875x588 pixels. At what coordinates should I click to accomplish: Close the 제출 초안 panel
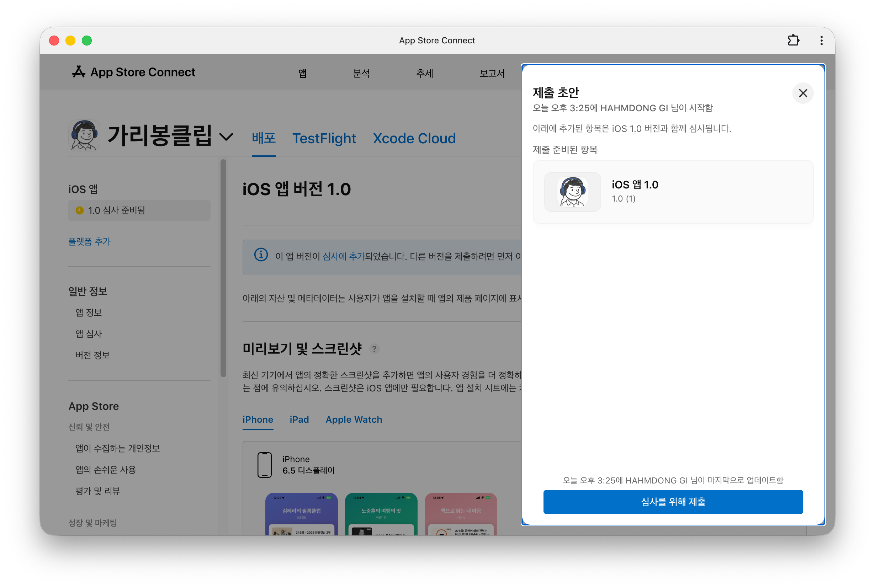(802, 93)
